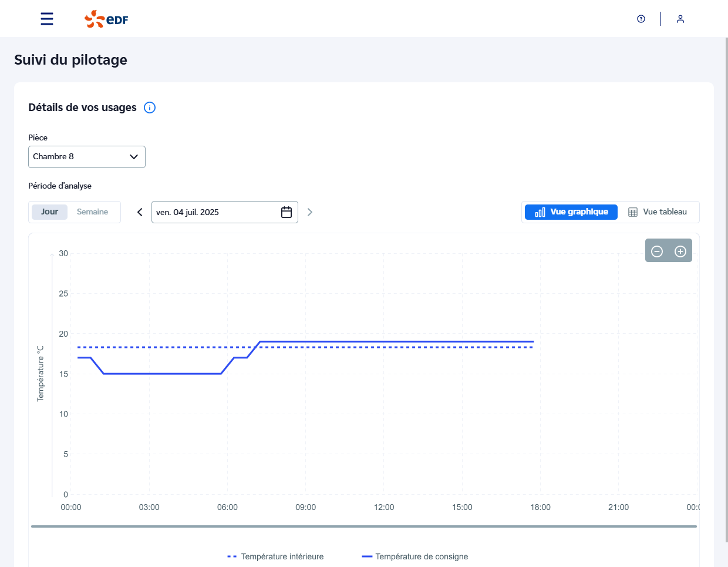Go to next day with right arrow
Image resolution: width=728 pixels, height=567 pixels.
click(310, 212)
